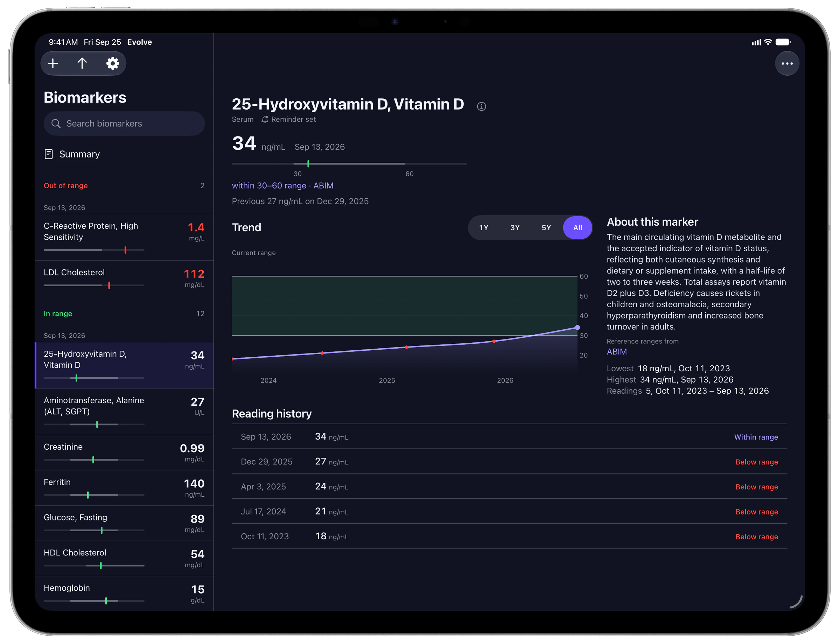This screenshot has height=644, width=840.
Task: Select the All trend range
Action: coord(577,228)
